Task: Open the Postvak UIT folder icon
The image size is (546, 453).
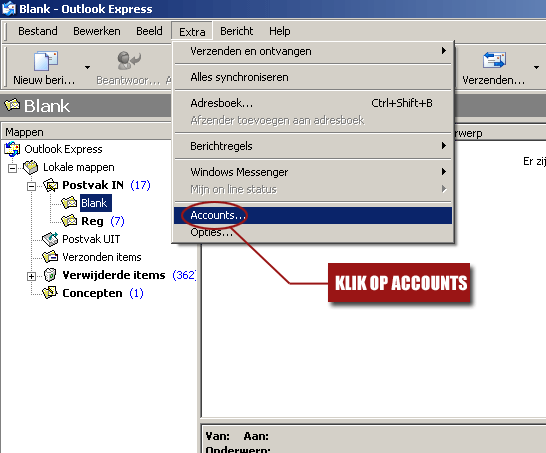Action: coord(50,239)
